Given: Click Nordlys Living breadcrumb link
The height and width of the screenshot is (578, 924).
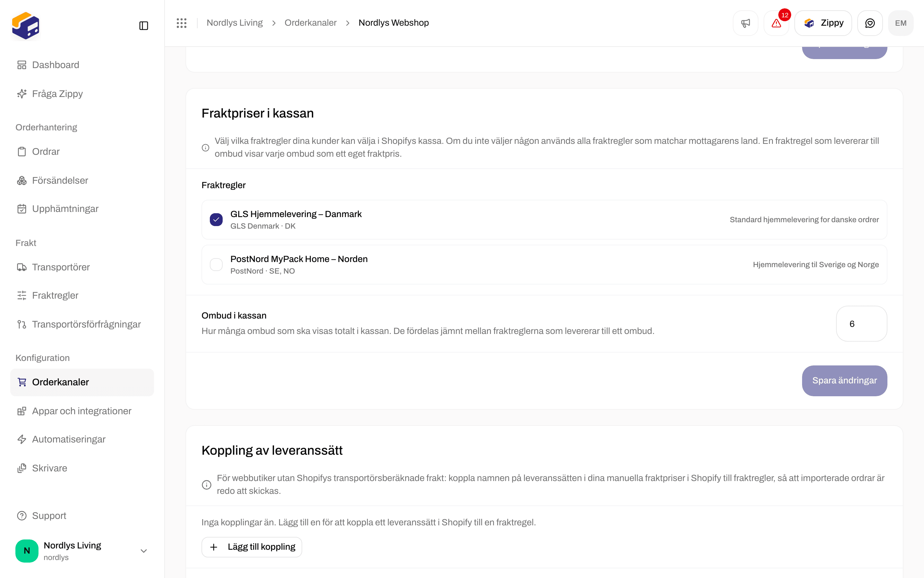Looking at the screenshot, I should [235, 23].
